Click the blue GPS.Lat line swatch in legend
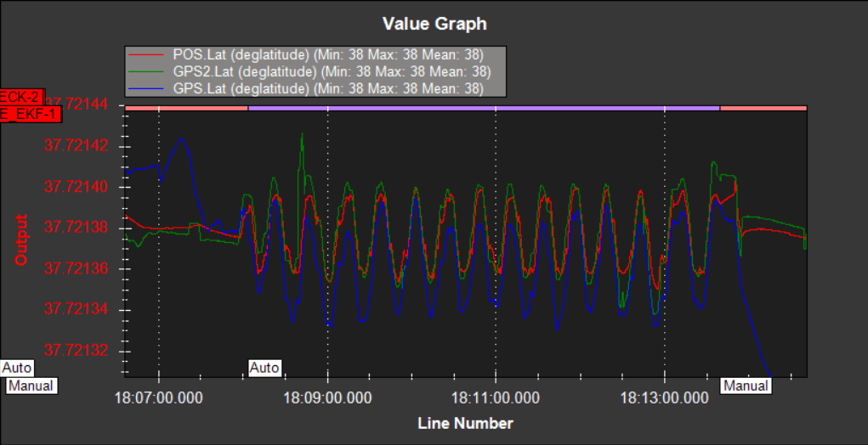868x445 pixels. pos(146,88)
